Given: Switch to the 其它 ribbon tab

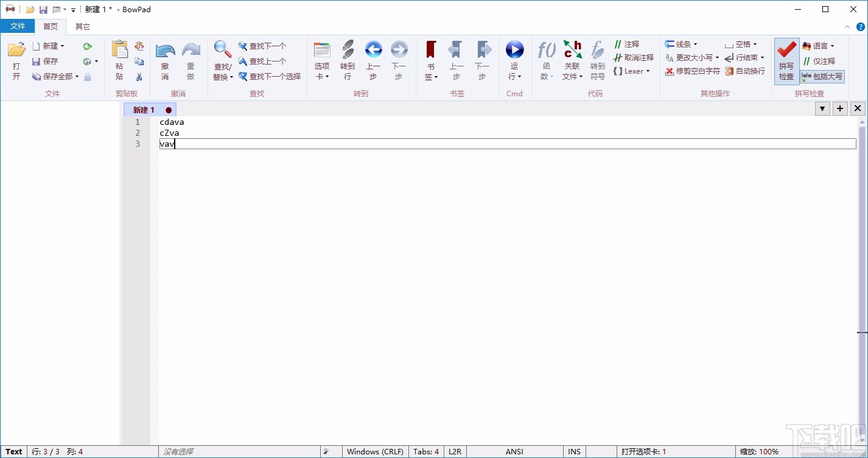Looking at the screenshot, I should click(x=82, y=26).
